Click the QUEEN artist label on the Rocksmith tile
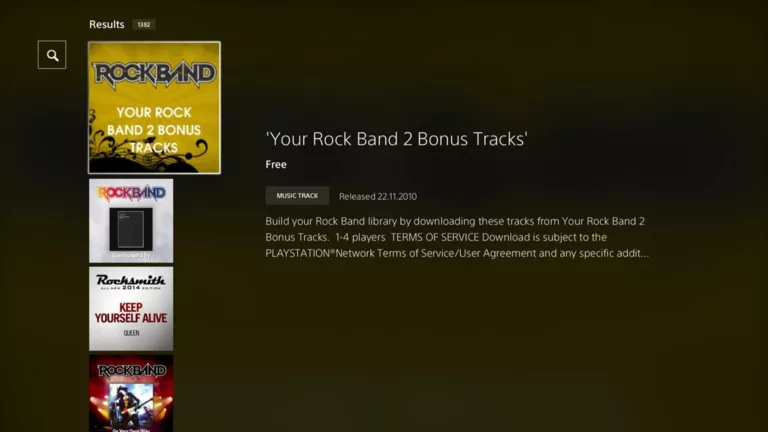 131,333
